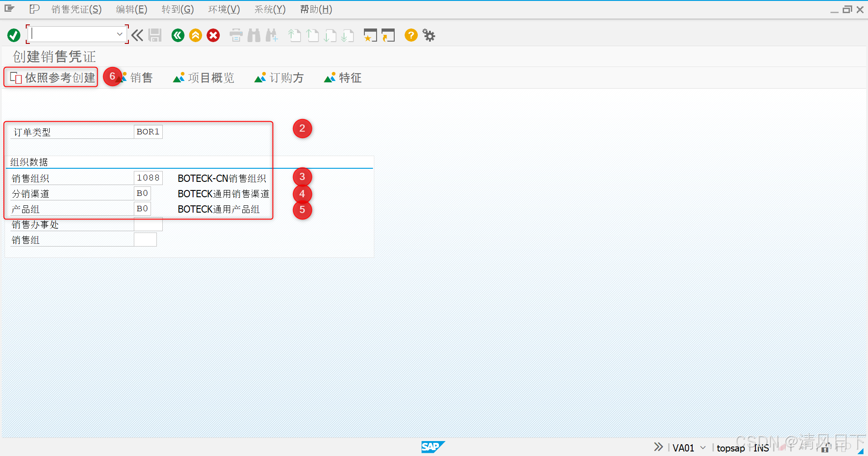Click the red Cancel icon
The image size is (868, 456).
[213, 35]
